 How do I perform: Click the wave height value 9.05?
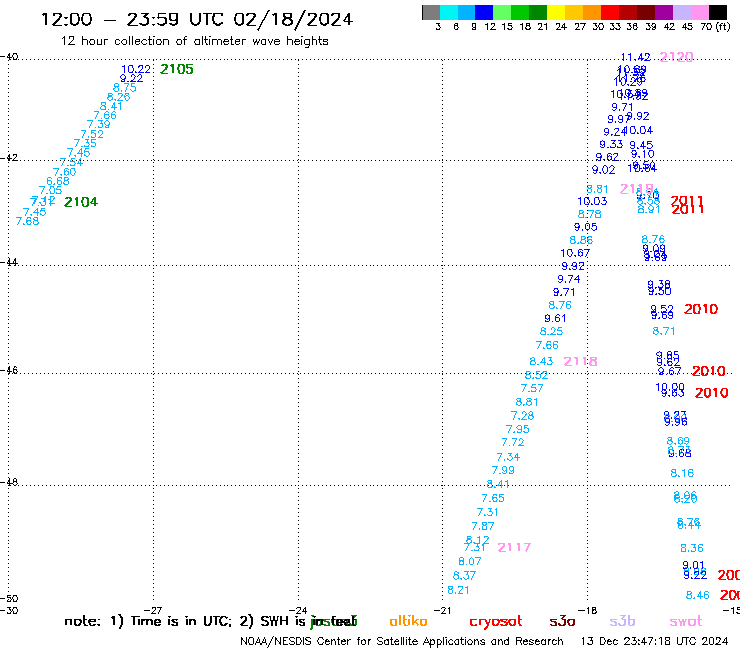tap(586, 227)
